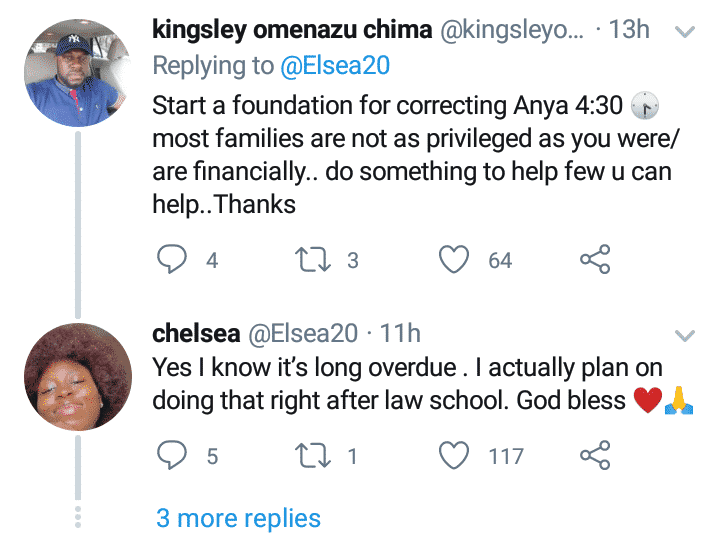Open dropdown arrow on kingsley's tweet
The image size is (720, 543).
tap(685, 32)
